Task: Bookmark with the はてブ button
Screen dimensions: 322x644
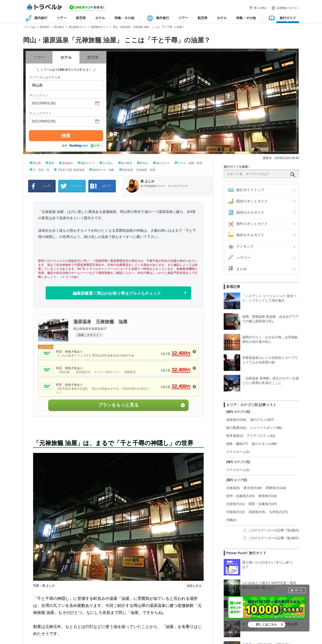Action: pos(102,186)
